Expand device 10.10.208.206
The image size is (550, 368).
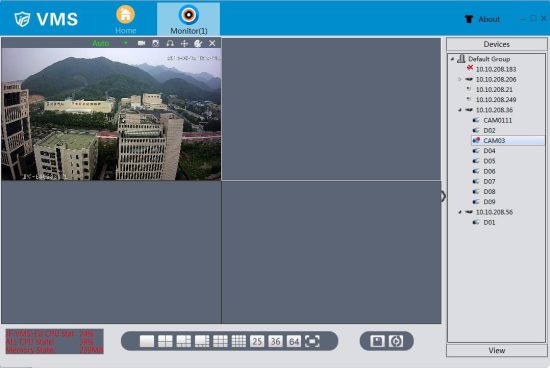460,79
